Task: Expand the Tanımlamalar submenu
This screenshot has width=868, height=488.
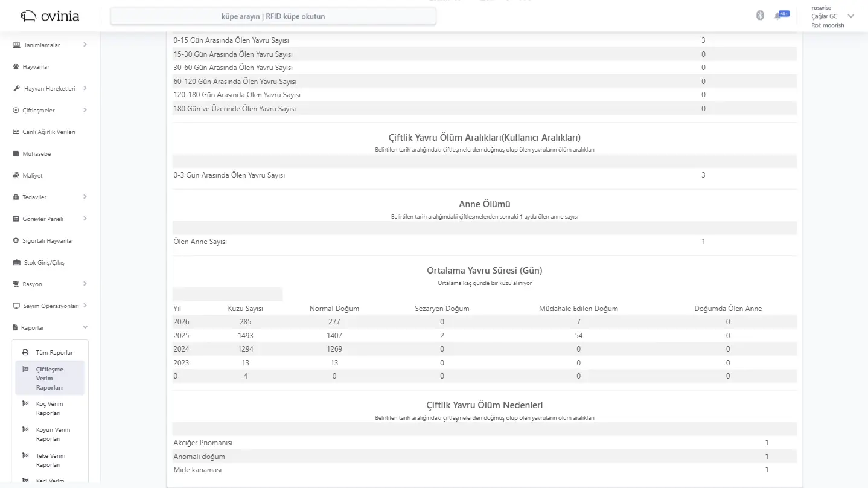Action: click(85, 45)
